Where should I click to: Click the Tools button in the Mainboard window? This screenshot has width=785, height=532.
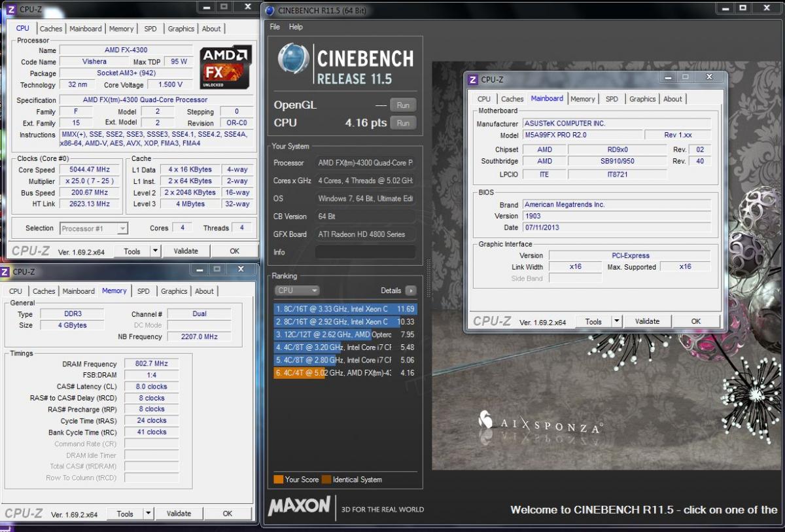pos(593,321)
